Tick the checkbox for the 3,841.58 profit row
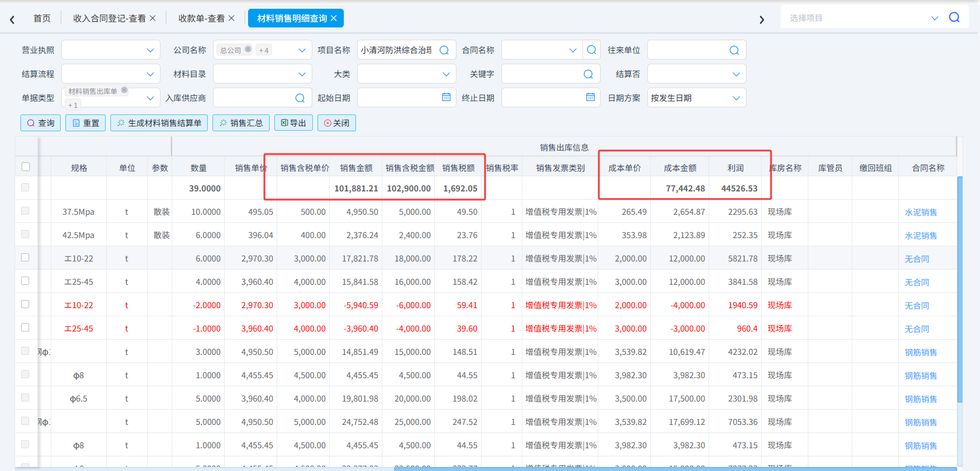980x471 pixels. click(25, 281)
